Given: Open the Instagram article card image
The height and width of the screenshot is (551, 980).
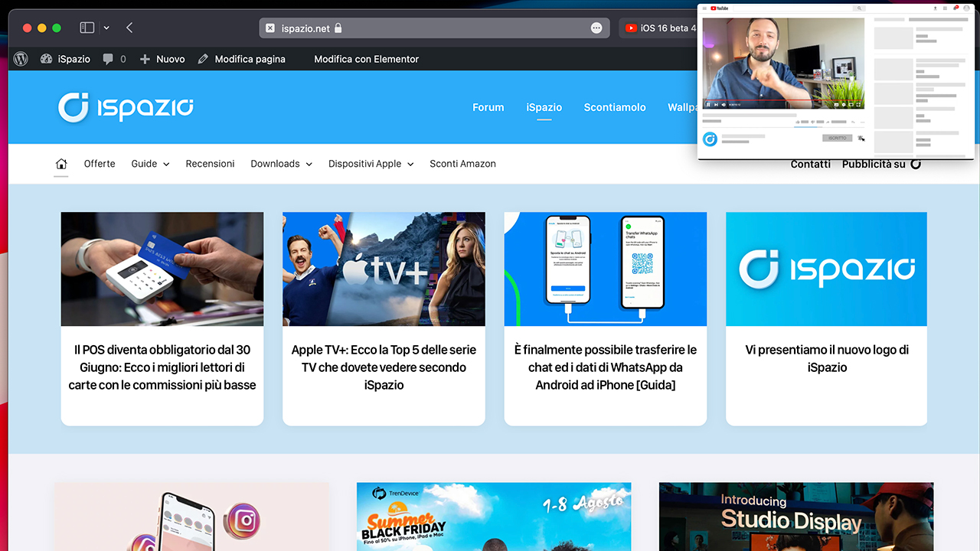Looking at the screenshot, I should (191, 517).
